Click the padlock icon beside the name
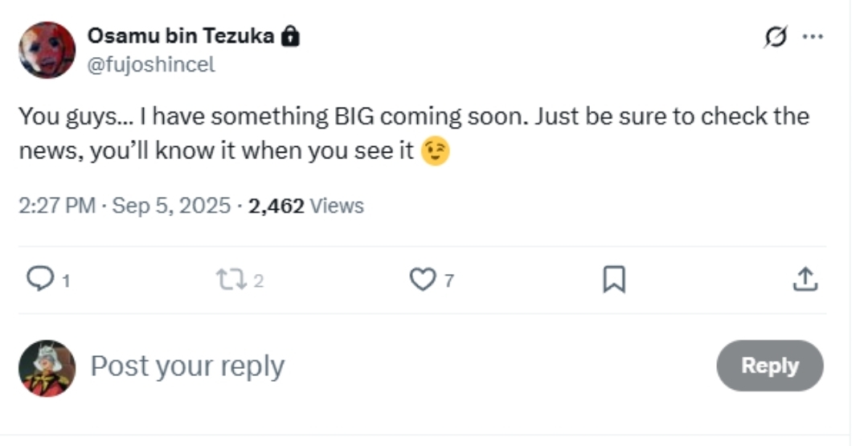 (x=291, y=36)
